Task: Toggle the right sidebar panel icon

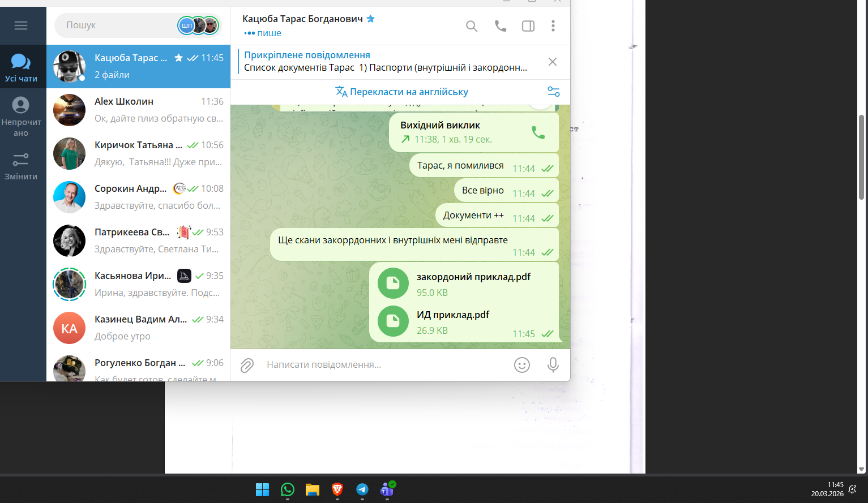Action: [x=528, y=26]
